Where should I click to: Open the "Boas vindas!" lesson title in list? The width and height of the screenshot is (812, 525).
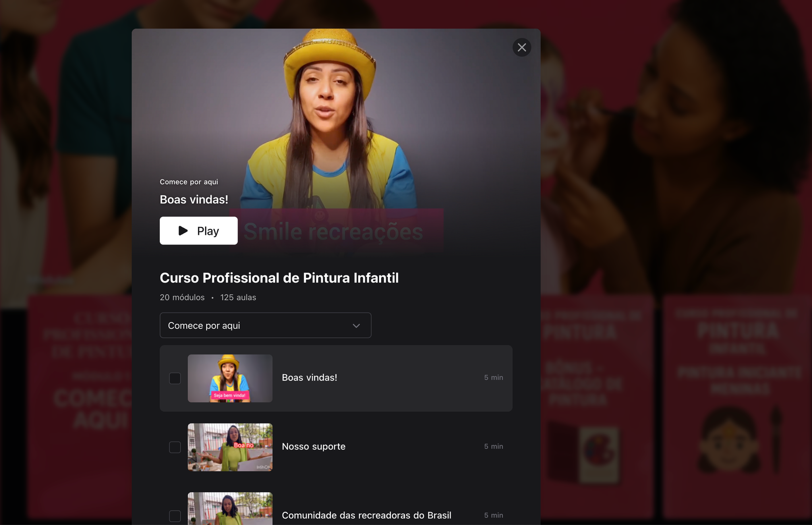click(309, 378)
